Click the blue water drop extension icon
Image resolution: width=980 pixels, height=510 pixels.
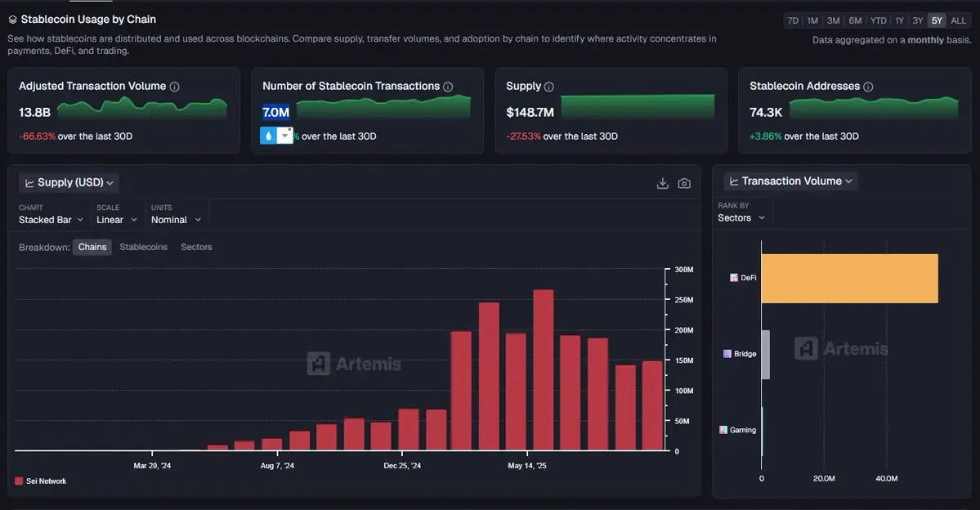click(x=268, y=136)
